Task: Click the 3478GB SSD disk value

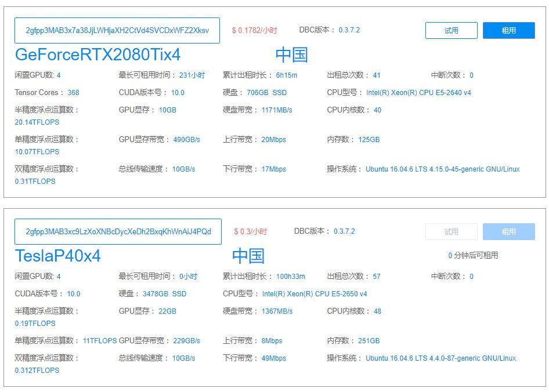Action: pyautogui.click(x=165, y=294)
